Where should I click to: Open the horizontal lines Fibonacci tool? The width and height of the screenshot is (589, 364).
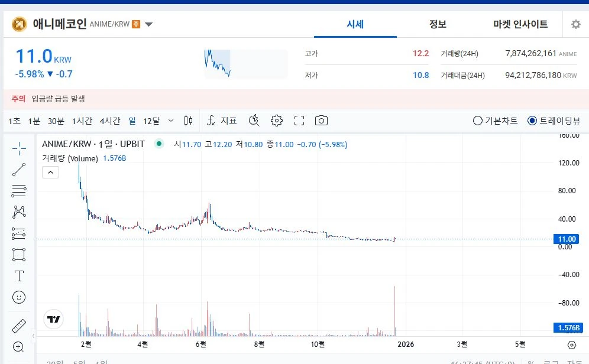click(19, 191)
